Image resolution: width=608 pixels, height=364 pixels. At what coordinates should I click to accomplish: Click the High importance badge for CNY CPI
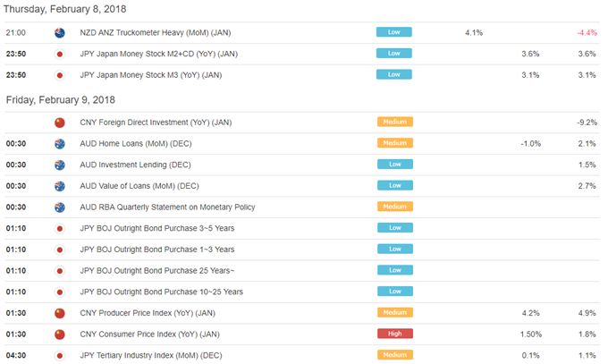(394, 334)
